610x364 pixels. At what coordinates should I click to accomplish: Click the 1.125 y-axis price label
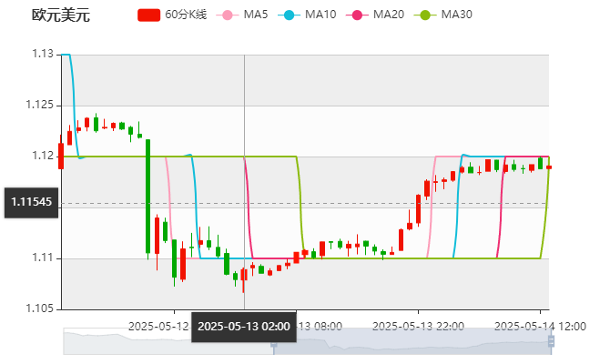point(40,105)
